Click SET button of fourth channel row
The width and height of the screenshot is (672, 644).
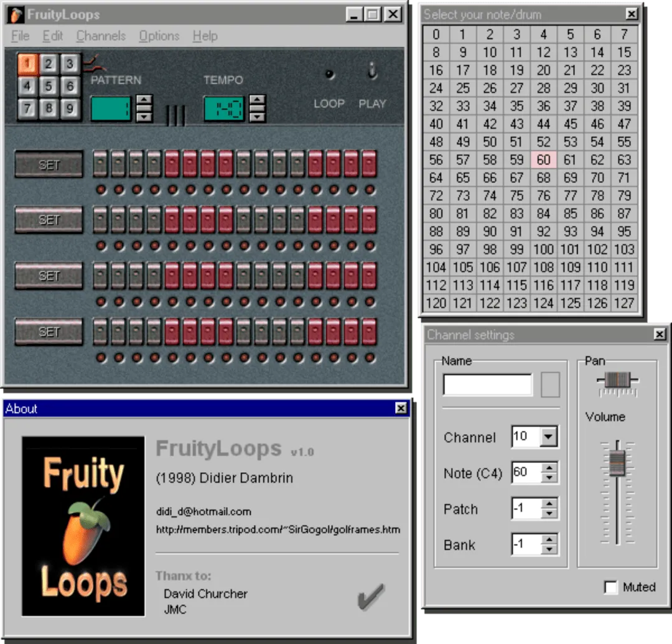pyautogui.click(x=49, y=332)
